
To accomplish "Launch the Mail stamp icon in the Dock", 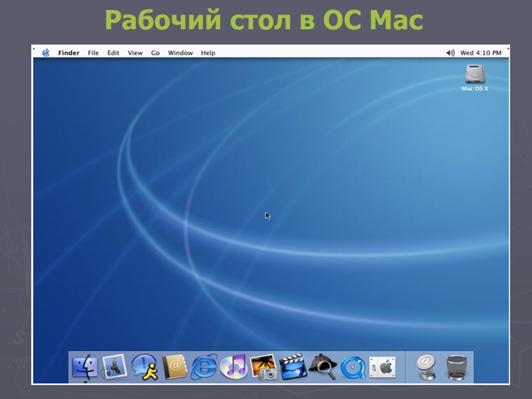I will [x=114, y=366].
